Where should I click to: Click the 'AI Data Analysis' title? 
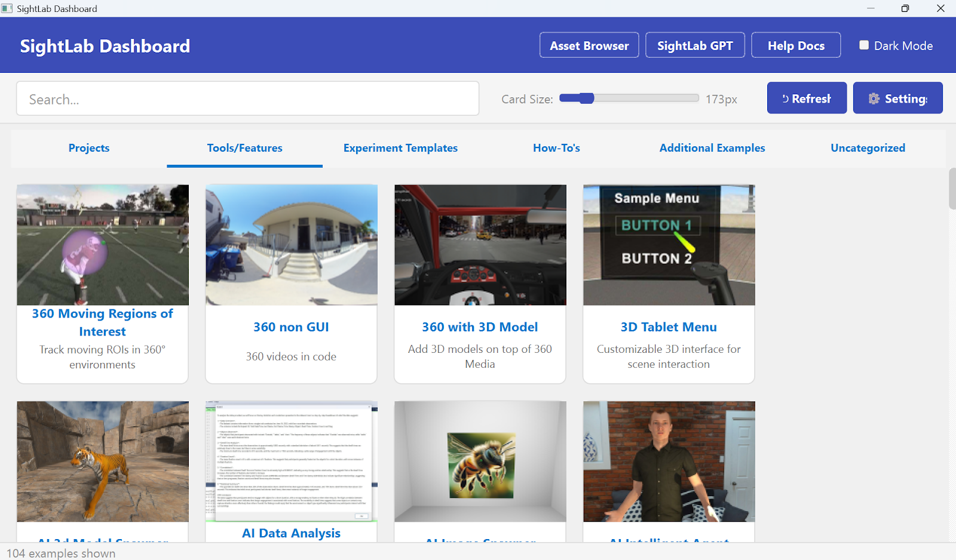[291, 533]
